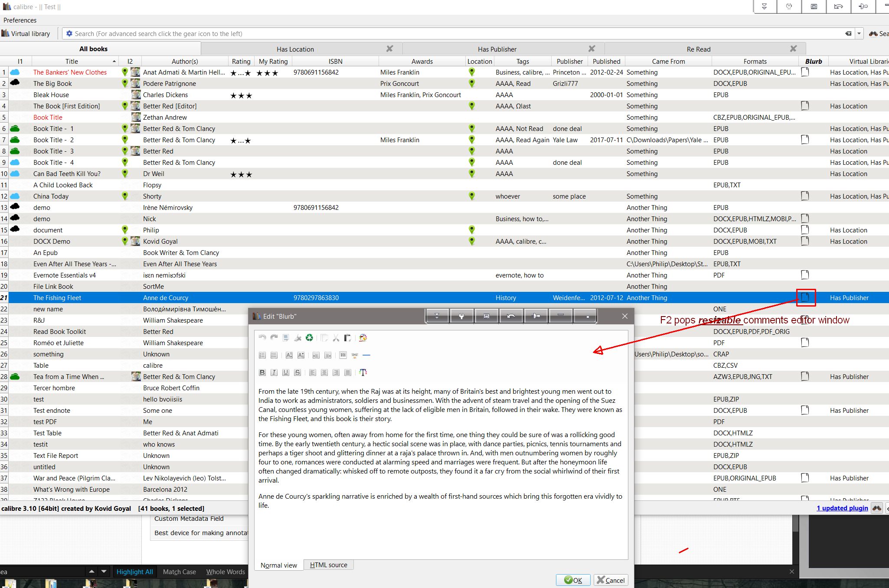Click the superscript icon
Viewport: 889px width, 588px height.
click(289, 355)
